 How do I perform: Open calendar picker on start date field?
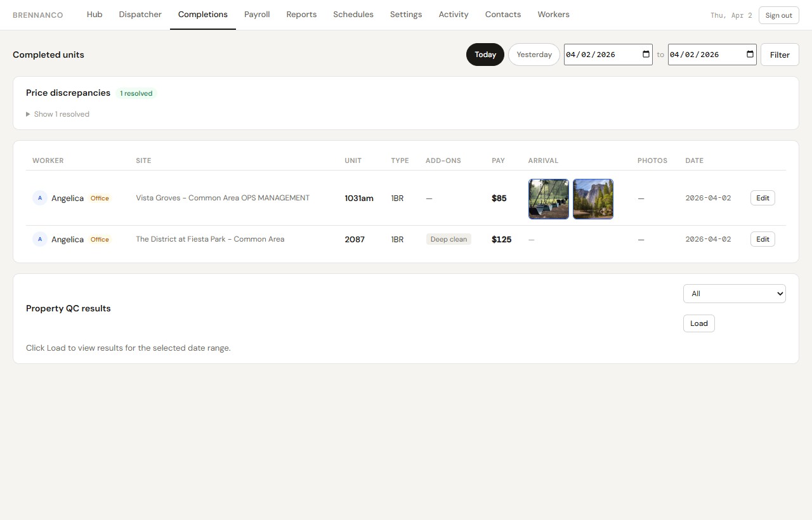(646, 55)
